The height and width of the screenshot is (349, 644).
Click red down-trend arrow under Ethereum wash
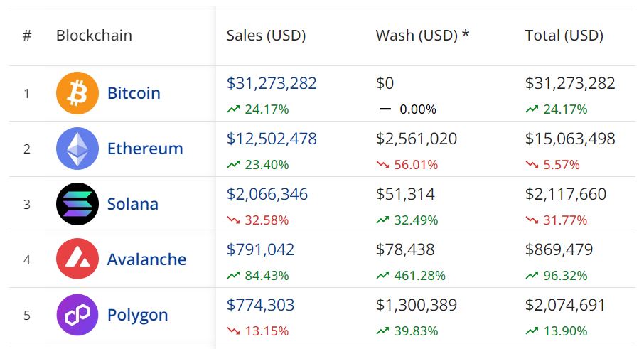[382, 165]
